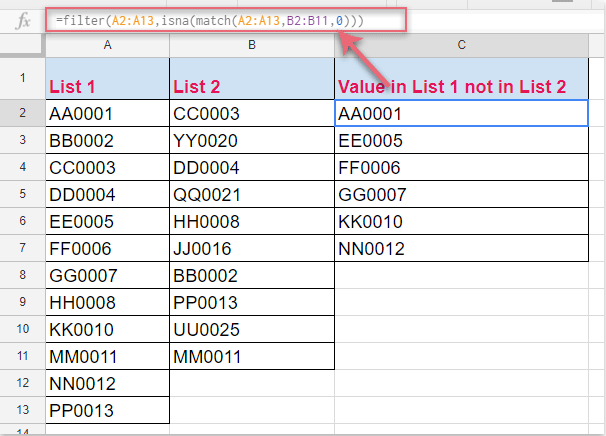This screenshot has height=436, width=606.
Task: Select cell A7 containing FF0006
Action: point(107,248)
